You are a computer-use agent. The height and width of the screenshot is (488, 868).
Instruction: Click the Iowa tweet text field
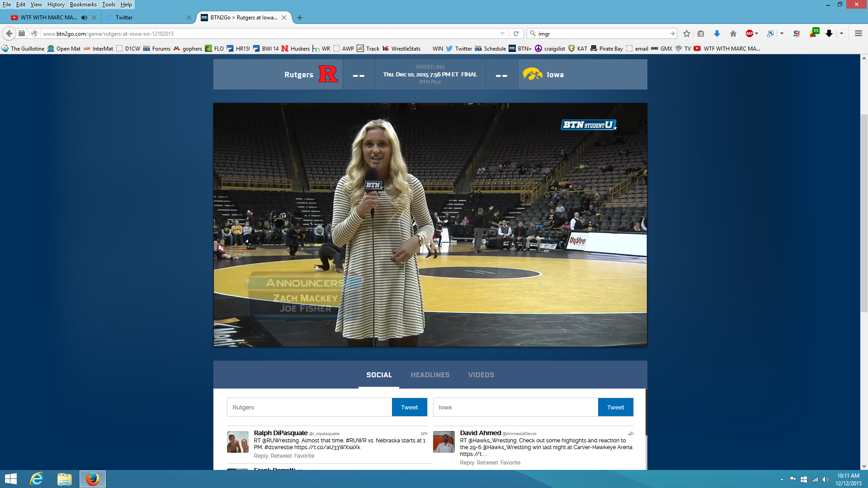click(x=515, y=407)
